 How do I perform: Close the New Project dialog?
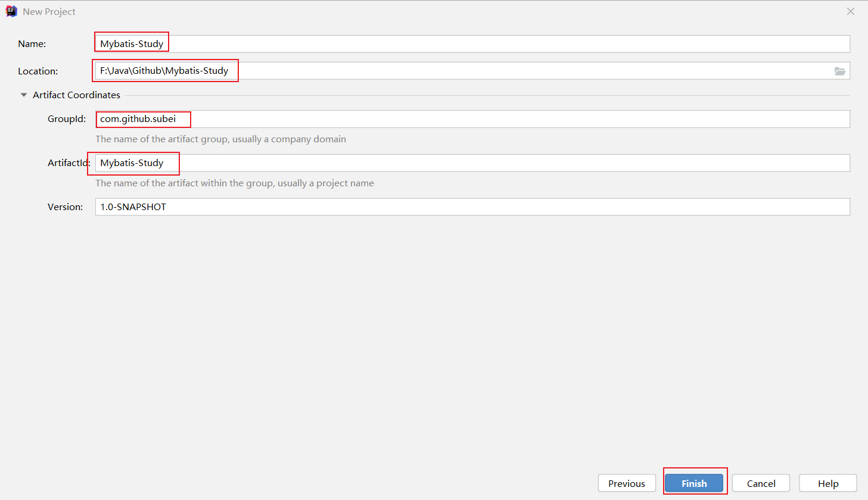click(851, 11)
